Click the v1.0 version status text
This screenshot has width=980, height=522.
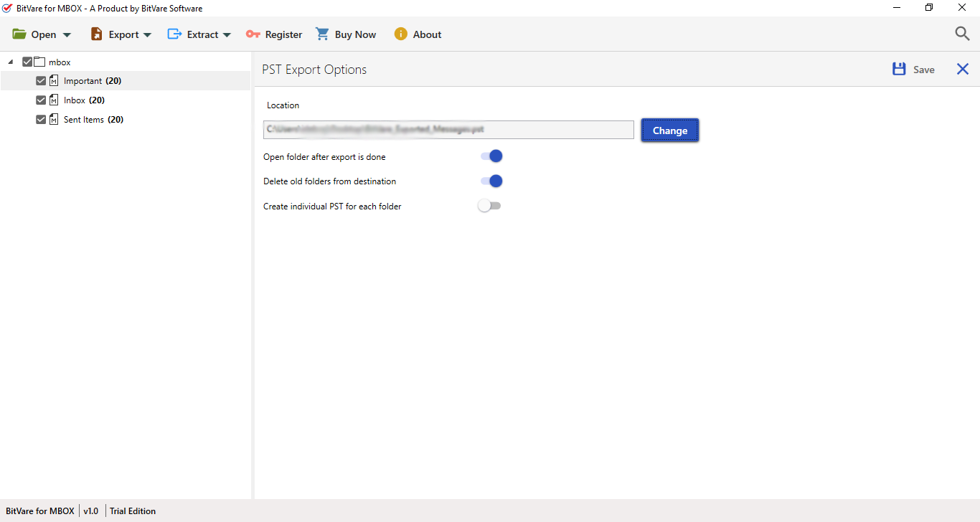(x=91, y=511)
